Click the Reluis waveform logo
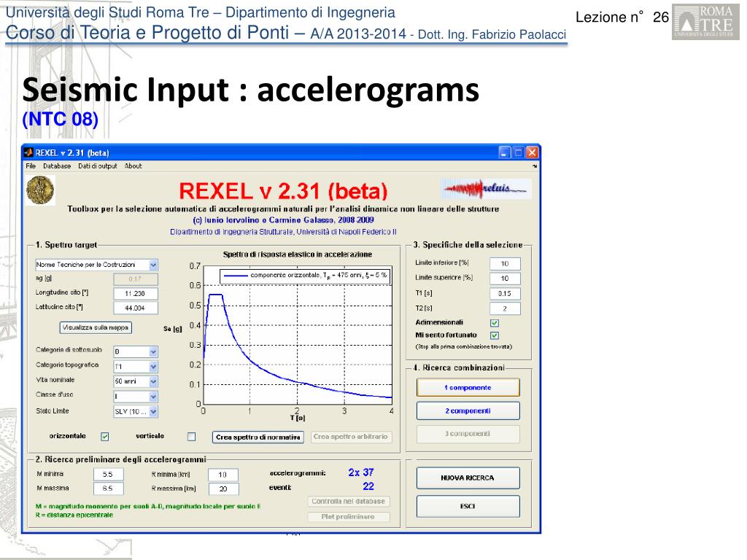The image size is (747, 560). pyautogui.click(x=485, y=189)
